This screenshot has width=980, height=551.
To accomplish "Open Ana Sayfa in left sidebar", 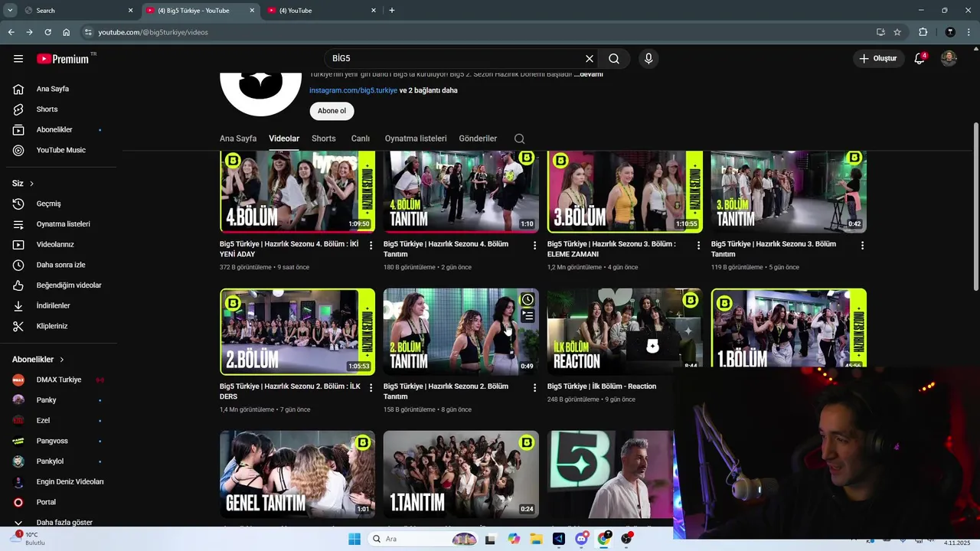I will 58,89.
